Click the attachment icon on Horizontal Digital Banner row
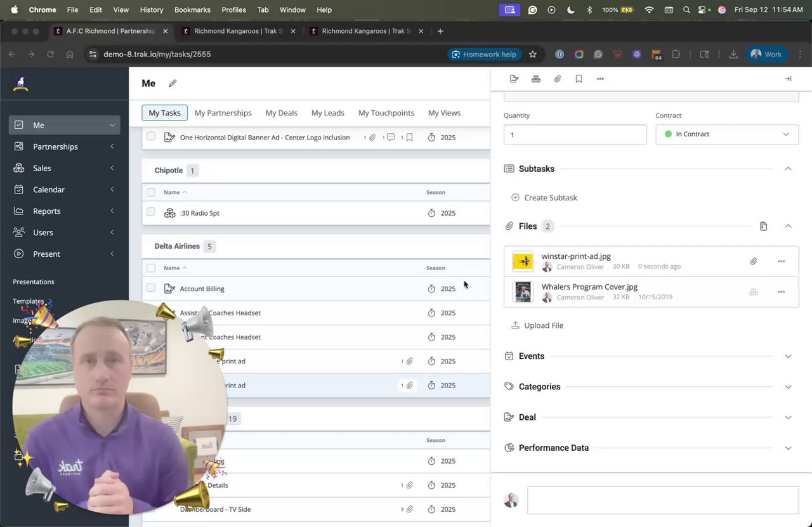812x527 pixels. (372, 137)
